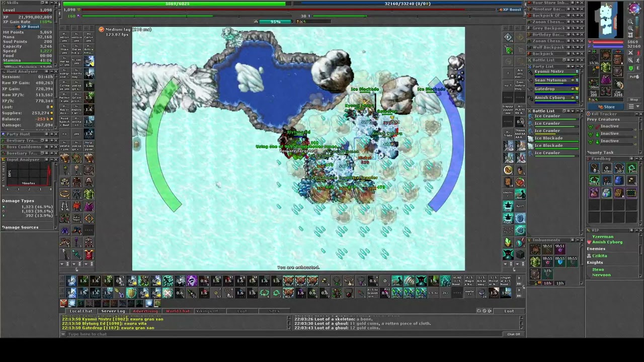This screenshot has height=362, width=644.
Task: Click the Amish Cyborg VIP entry
Action: coord(607,242)
